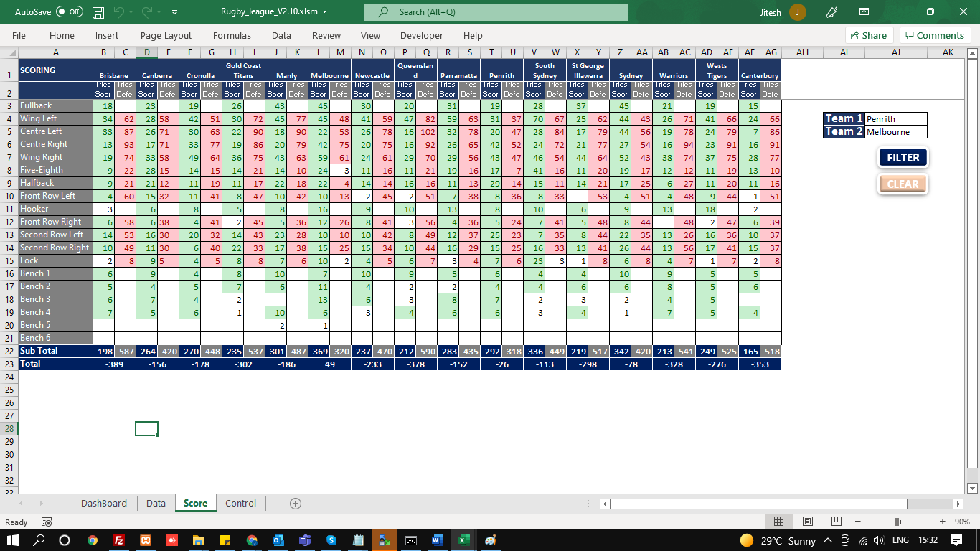980x551 pixels.
Task: Select Page Break Preview view icon
Action: coord(836,522)
